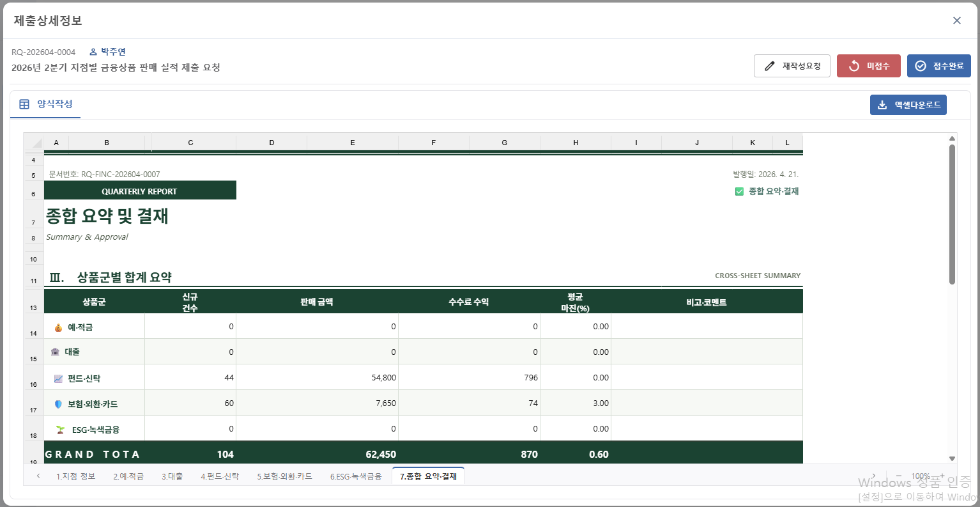Click the 44 new count cell

190,377
